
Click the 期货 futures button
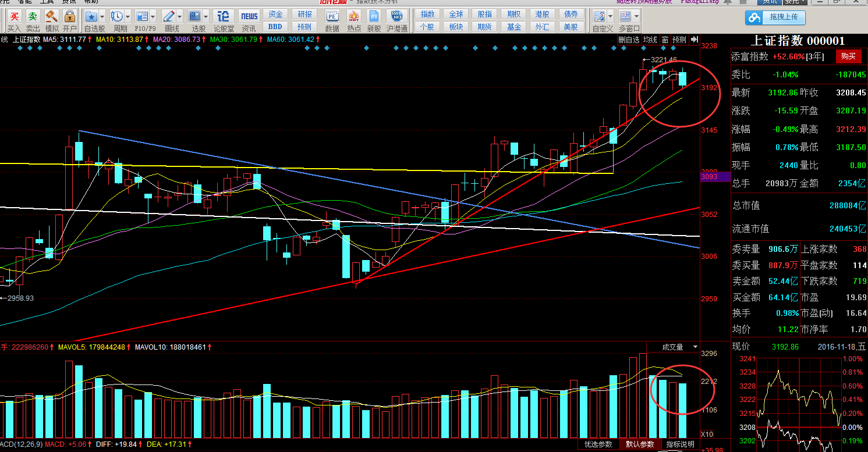[x=484, y=27]
